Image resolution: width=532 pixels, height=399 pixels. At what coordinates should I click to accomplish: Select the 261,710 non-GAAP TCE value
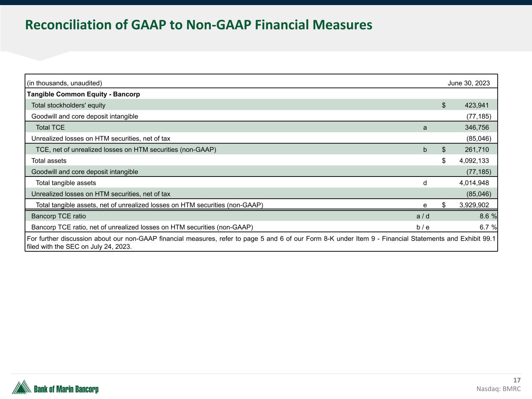pos(476,150)
